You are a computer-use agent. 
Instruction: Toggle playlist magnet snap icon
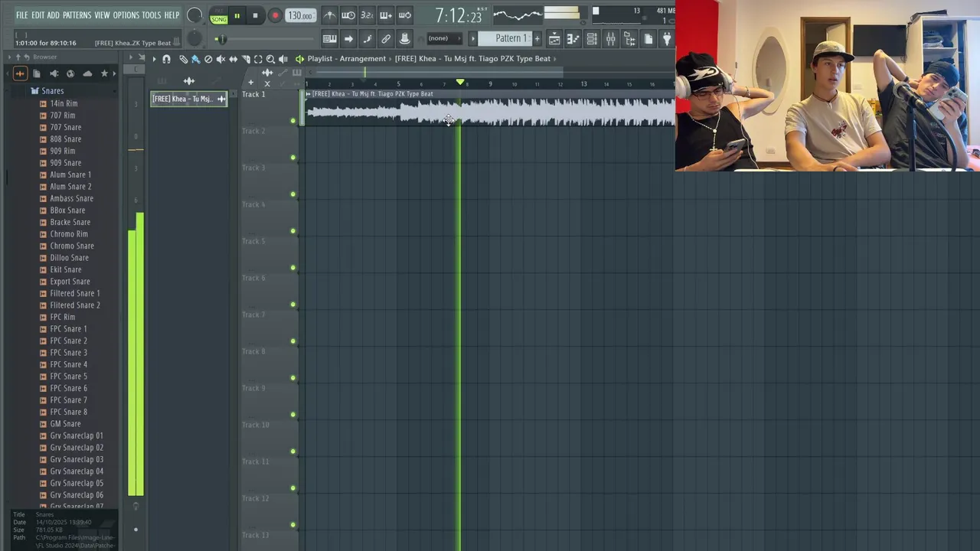(166, 59)
